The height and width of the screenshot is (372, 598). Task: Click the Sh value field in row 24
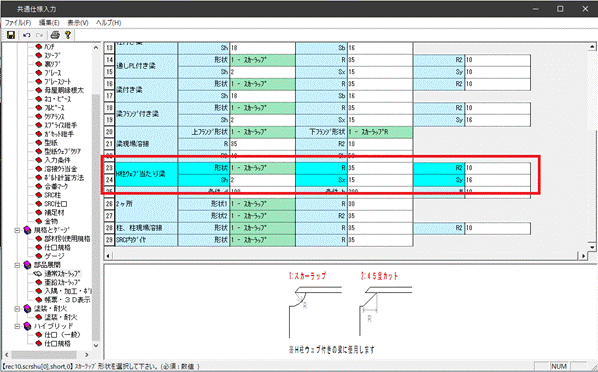coord(262,180)
